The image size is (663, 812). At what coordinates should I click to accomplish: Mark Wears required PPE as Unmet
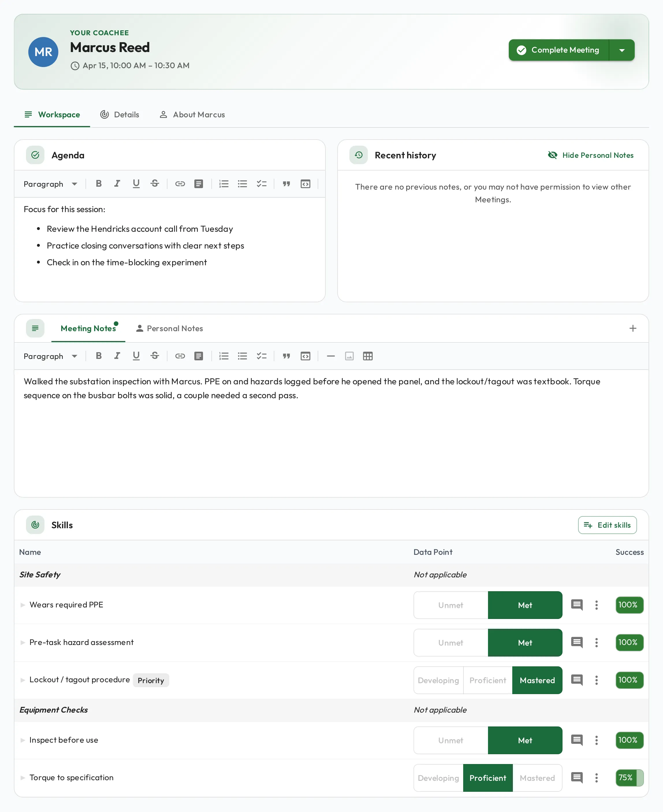[451, 605]
